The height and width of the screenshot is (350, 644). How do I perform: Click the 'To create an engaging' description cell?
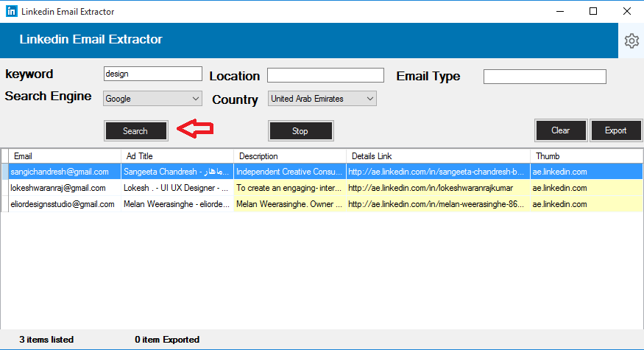tap(290, 188)
